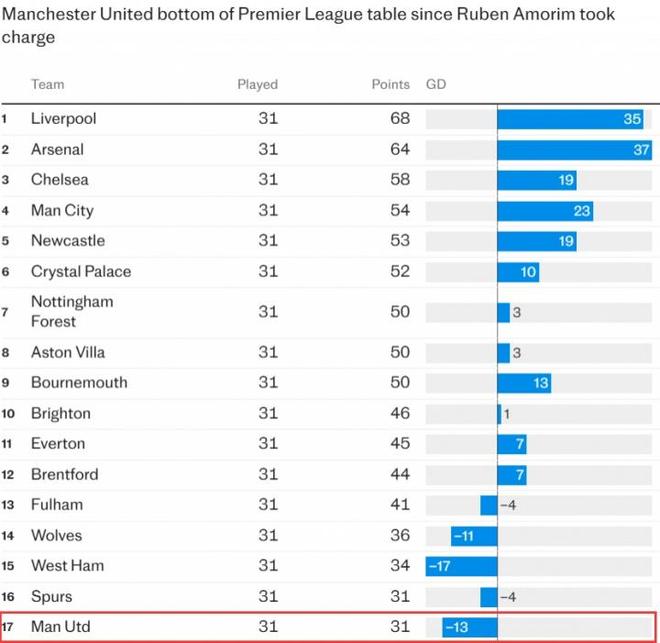
Task: Click the Points column header
Action: 390,85
